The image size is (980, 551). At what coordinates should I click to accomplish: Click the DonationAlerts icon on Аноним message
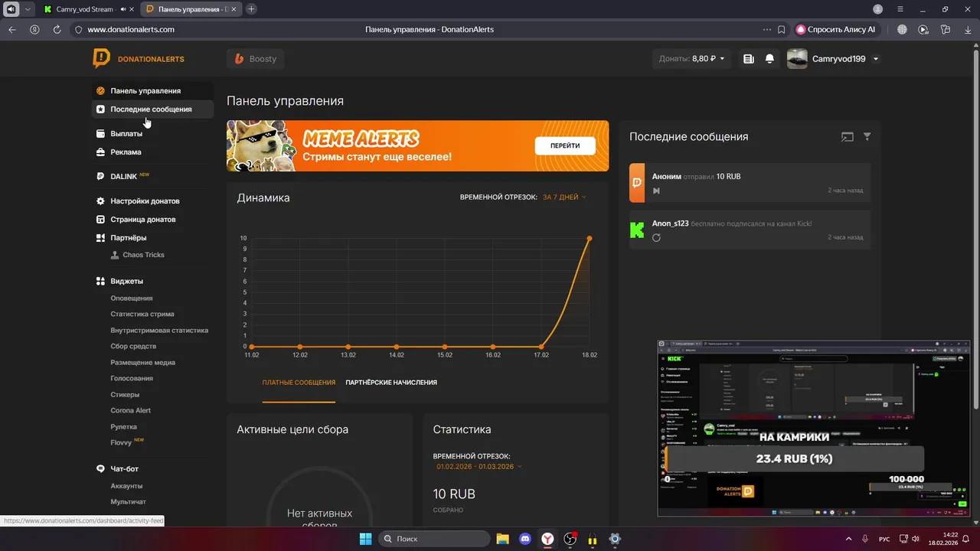(637, 183)
